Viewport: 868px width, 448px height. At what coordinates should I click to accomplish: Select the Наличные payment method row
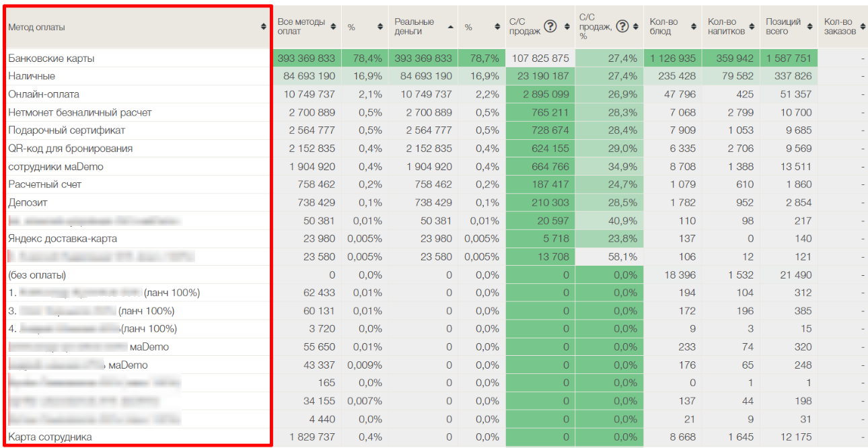pyautogui.click(x=32, y=76)
